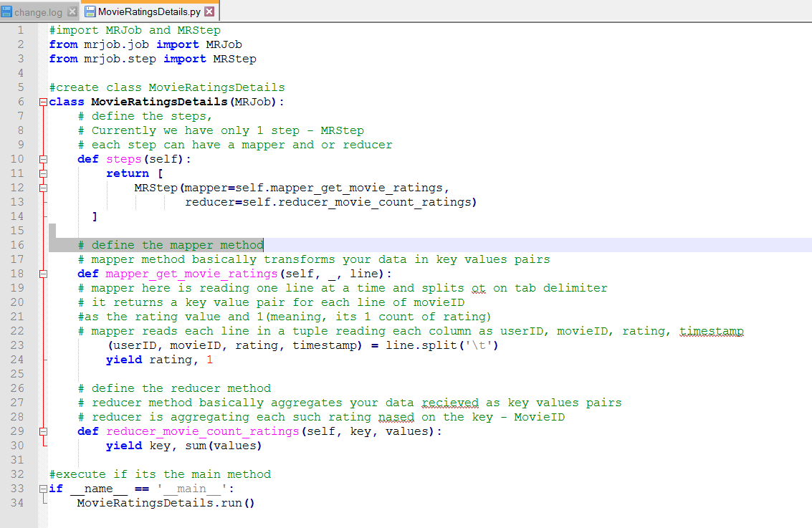Click the steps function name
This screenshot has height=528, width=812.
click(124, 160)
